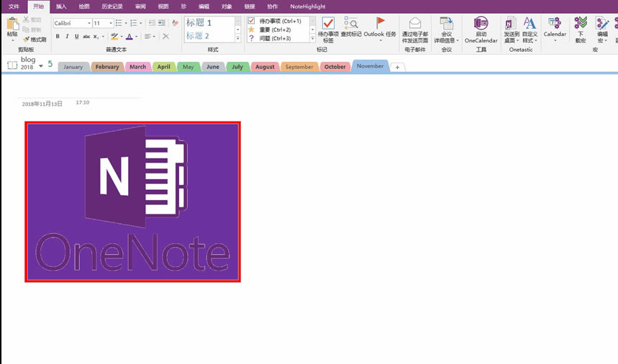This screenshot has width=618, height=364.
Task: Click the Onetastic Calendar macro icon
Action: coord(555,23)
